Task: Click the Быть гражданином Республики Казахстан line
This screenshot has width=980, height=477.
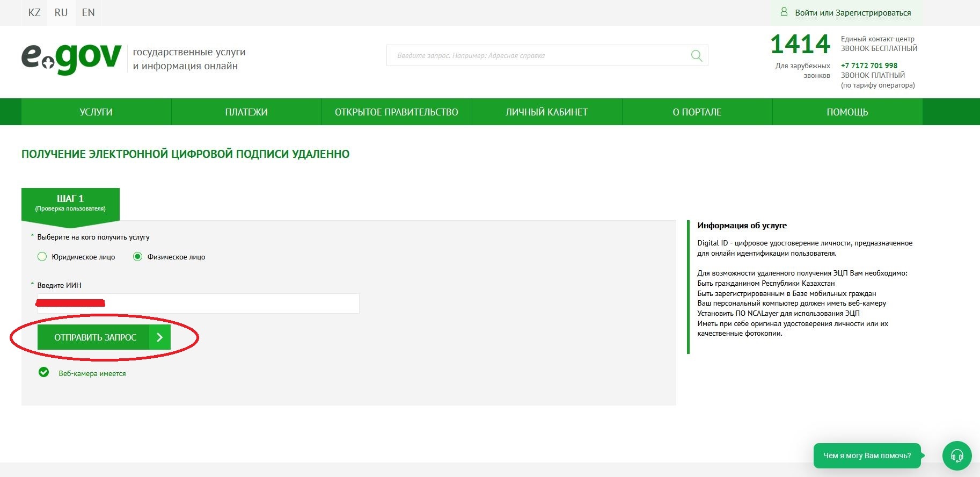Action: [x=766, y=283]
